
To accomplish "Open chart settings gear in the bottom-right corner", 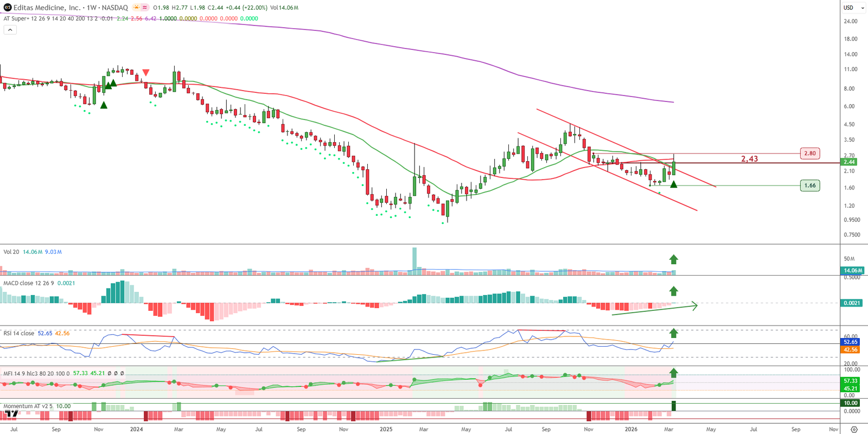I will 854,429.
